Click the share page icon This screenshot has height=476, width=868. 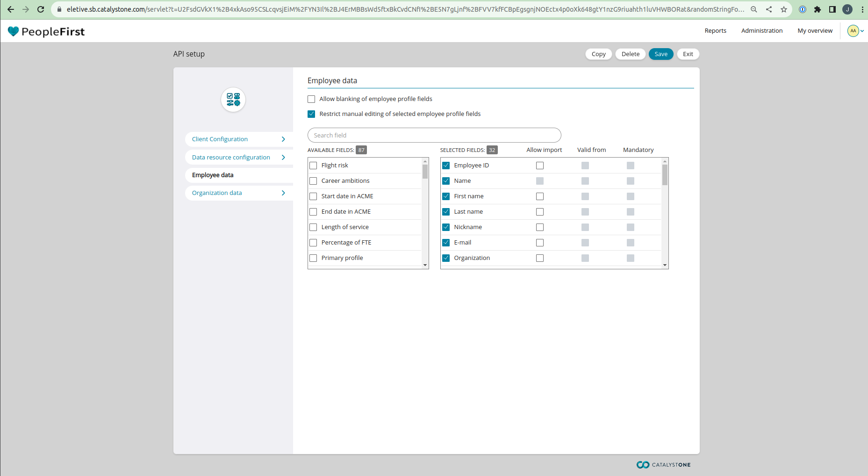click(x=769, y=9)
